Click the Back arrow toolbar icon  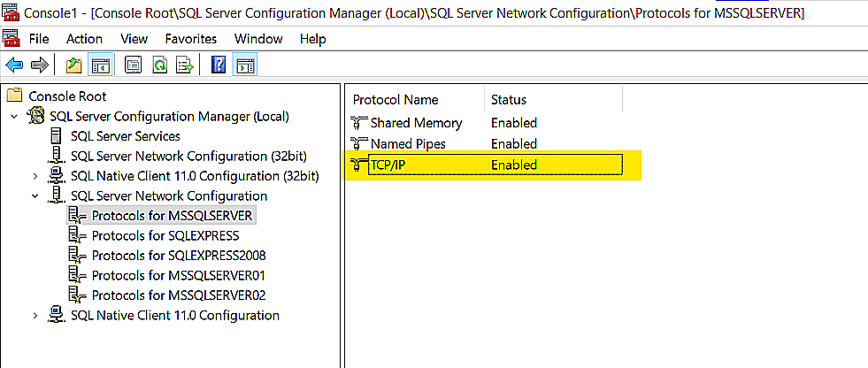click(14, 65)
